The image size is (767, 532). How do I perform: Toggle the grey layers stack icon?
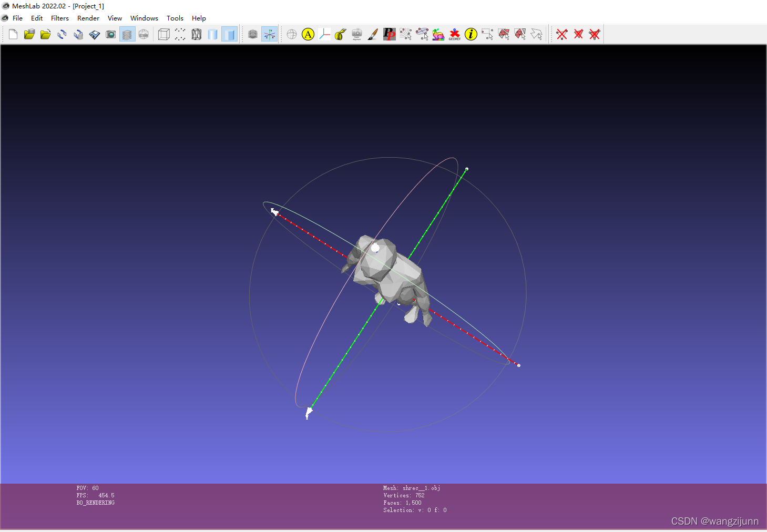click(x=253, y=34)
